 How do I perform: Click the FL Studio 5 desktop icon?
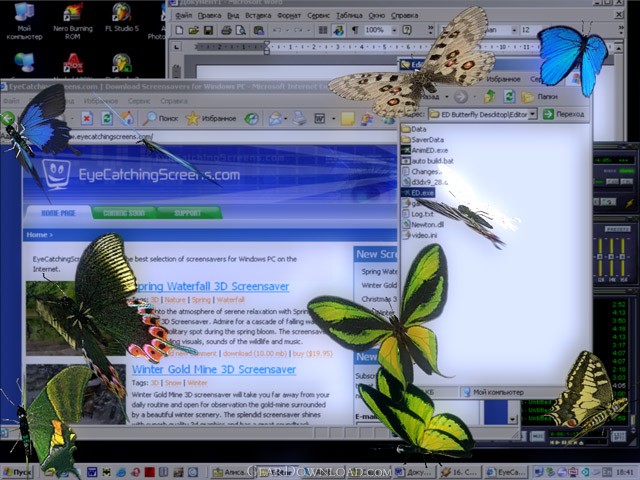(x=122, y=18)
